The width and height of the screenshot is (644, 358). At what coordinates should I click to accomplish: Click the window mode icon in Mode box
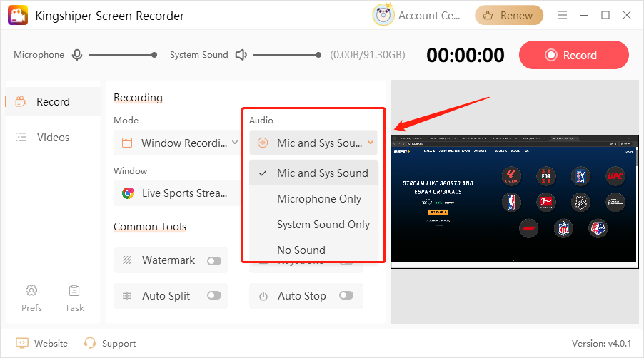pyautogui.click(x=127, y=143)
